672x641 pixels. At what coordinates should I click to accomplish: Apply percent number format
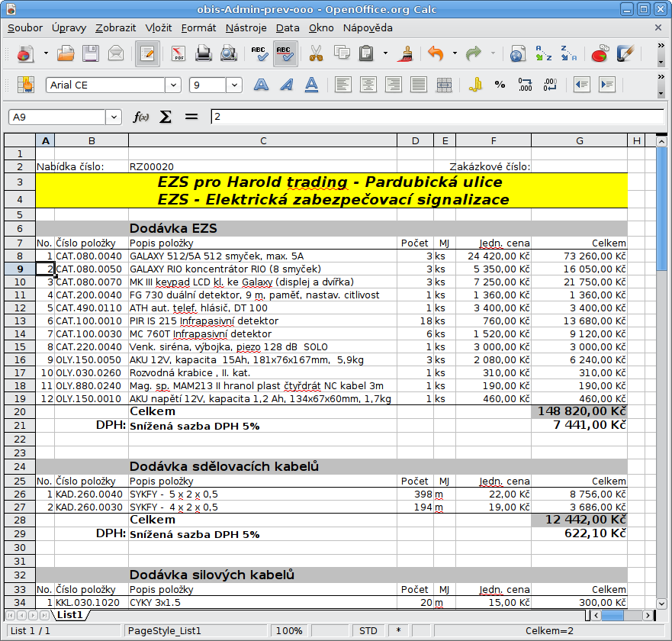500,85
